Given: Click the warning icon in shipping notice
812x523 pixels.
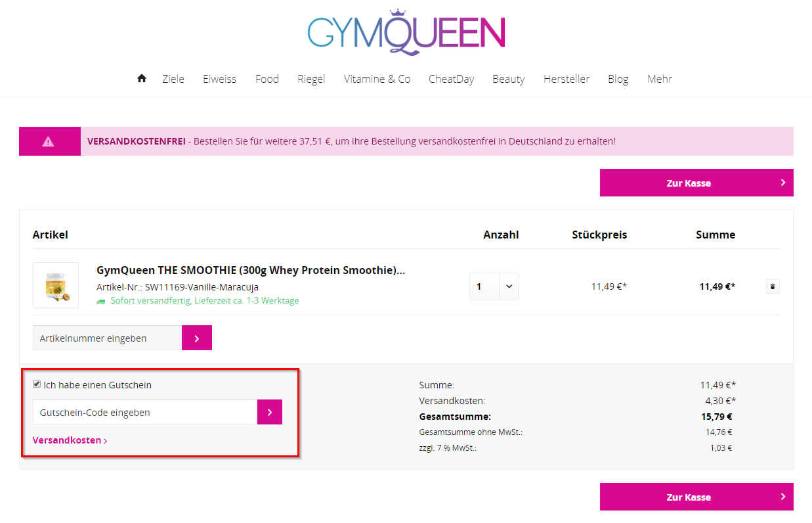Looking at the screenshot, I should coord(49,141).
